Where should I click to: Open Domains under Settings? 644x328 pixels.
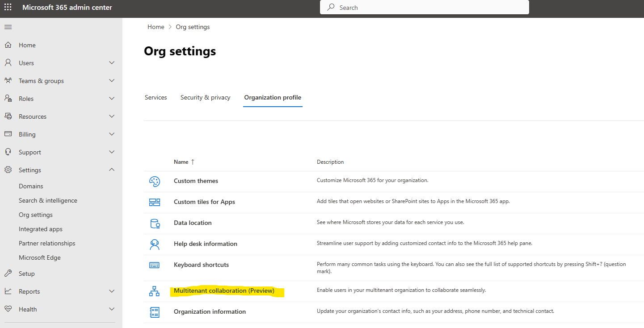click(31, 186)
